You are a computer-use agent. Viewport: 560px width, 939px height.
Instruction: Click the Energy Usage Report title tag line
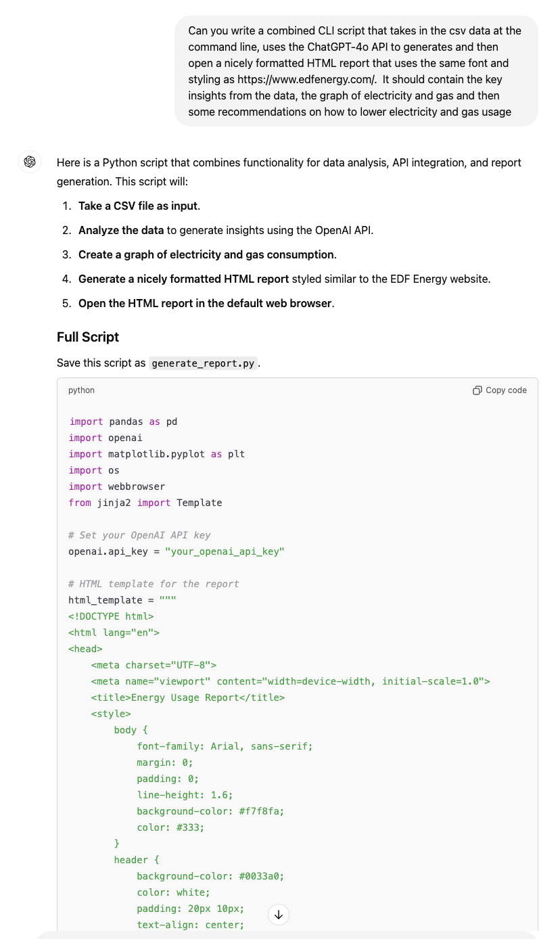click(x=188, y=697)
